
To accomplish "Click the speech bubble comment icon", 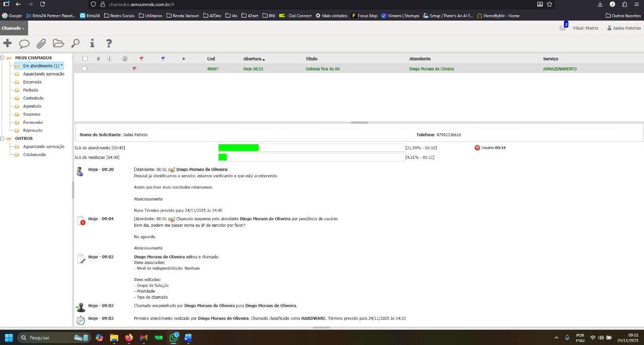I will pos(24,44).
